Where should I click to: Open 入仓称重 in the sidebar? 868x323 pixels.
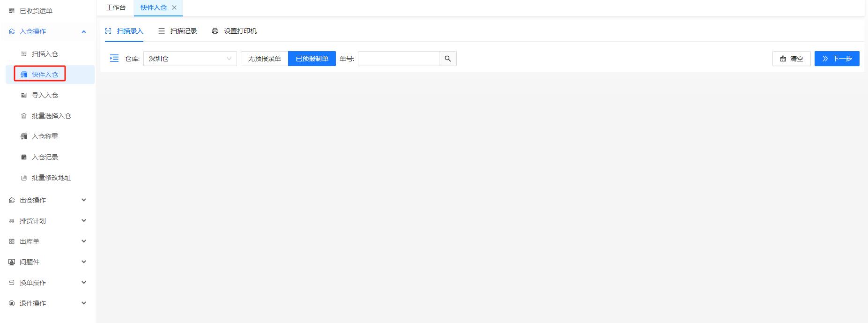(x=45, y=136)
